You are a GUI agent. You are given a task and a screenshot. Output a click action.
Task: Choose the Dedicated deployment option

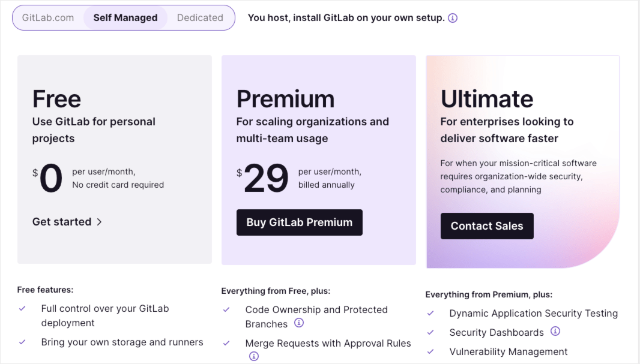coord(200,17)
